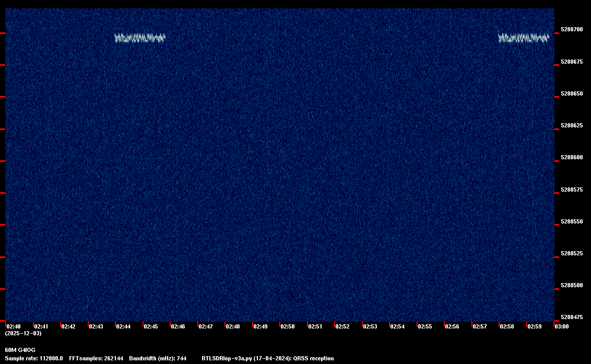The image size is (591, 364).
Task: Click the (2025-12-03) date text
Action: [23, 333]
